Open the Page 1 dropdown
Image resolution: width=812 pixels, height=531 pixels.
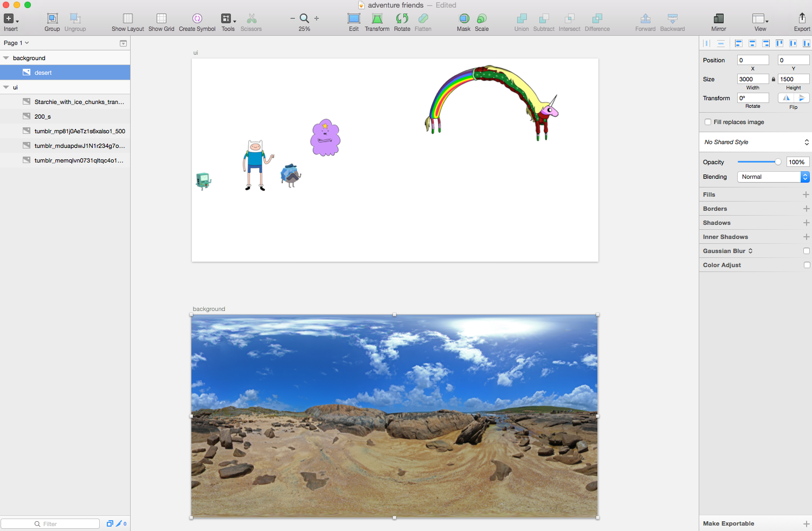[x=16, y=43]
